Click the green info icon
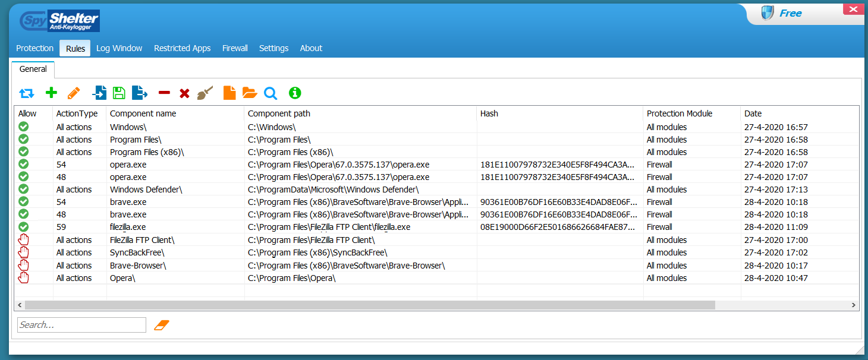This screenshot has width=868, height=360. point(295,93)
